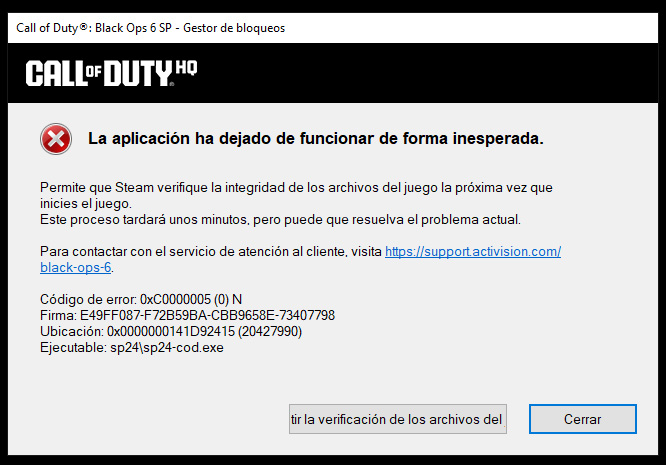
Task: Click the error heading La aplicación ha dejado
Action: [316, 138]
